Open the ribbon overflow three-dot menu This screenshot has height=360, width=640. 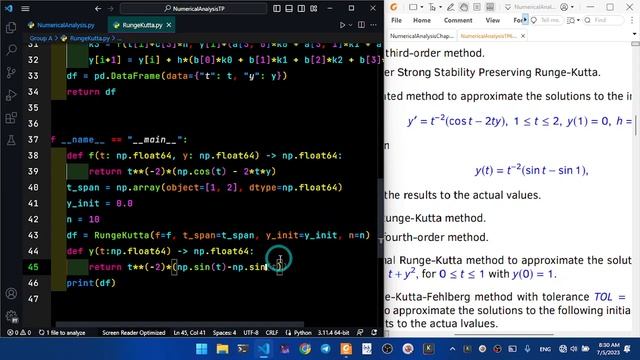tap(633, 20)
